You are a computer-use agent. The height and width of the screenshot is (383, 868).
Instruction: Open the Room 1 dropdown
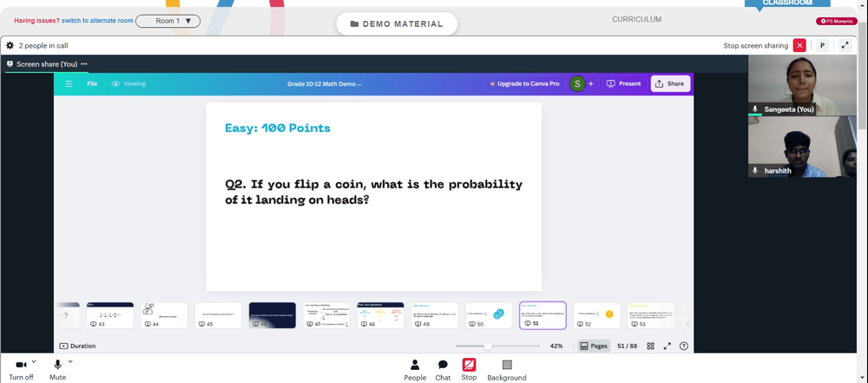(x=168, y=21)
